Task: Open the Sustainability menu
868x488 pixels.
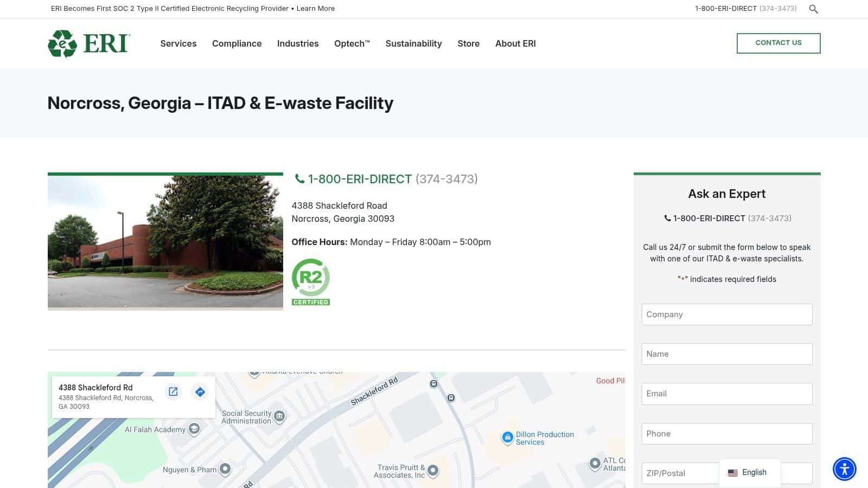Action: pyautogui.click(x=414, y=43)
